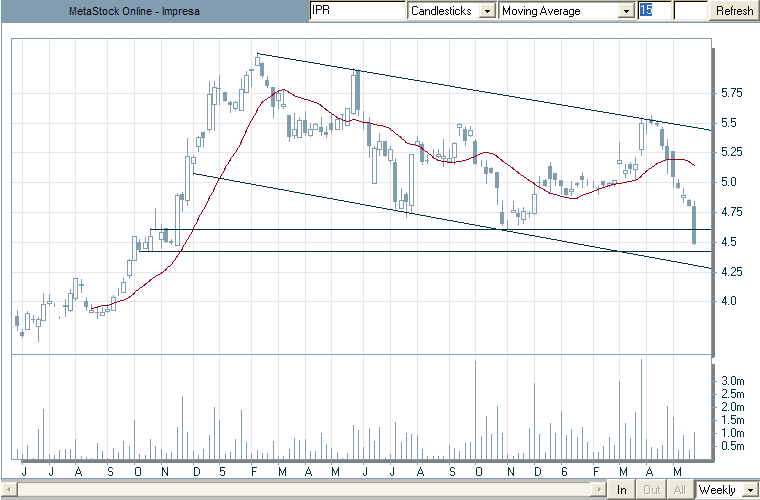Click the All zoom button

[680, 489]
